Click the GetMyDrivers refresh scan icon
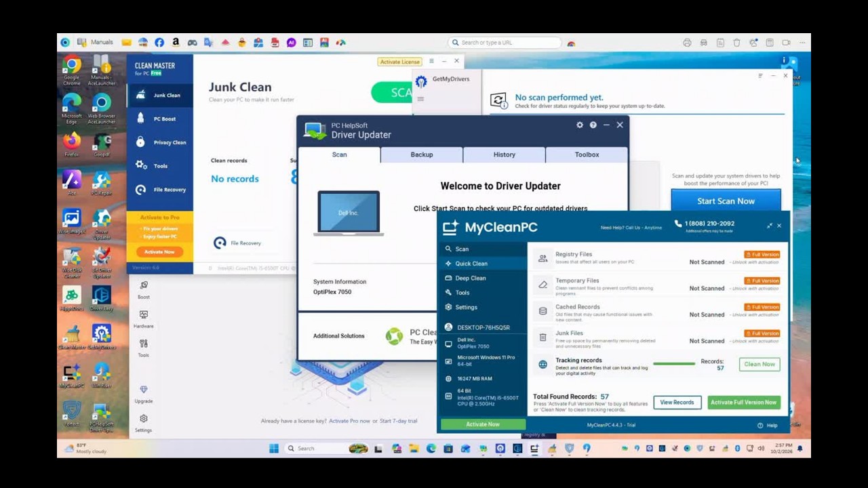Viewport: 868px width, 488px height. 498,101
